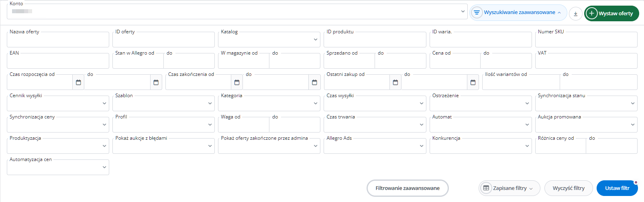This screenshot has width=644, height=202.
Task: Click the Filtrowanie zaawansowane button
Action: tap(408, 188)
